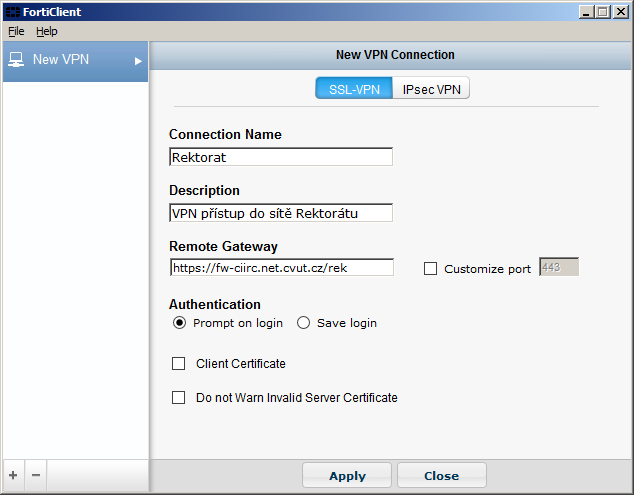This screenshot has height=495, width=634.
Task: Click the Connection Name field
Action: pos(281,157)
